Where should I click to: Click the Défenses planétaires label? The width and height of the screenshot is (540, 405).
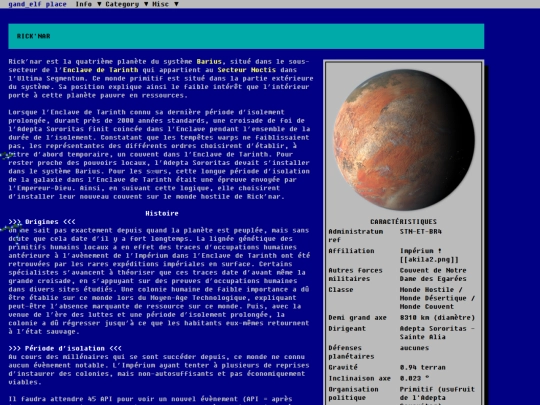click(351, 352)
